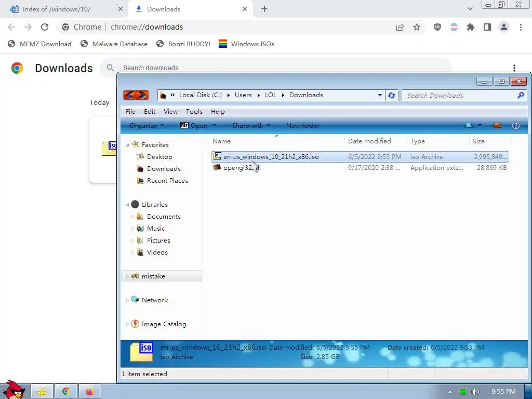Open the view options dropdown arrow

[x=480, y=125]
